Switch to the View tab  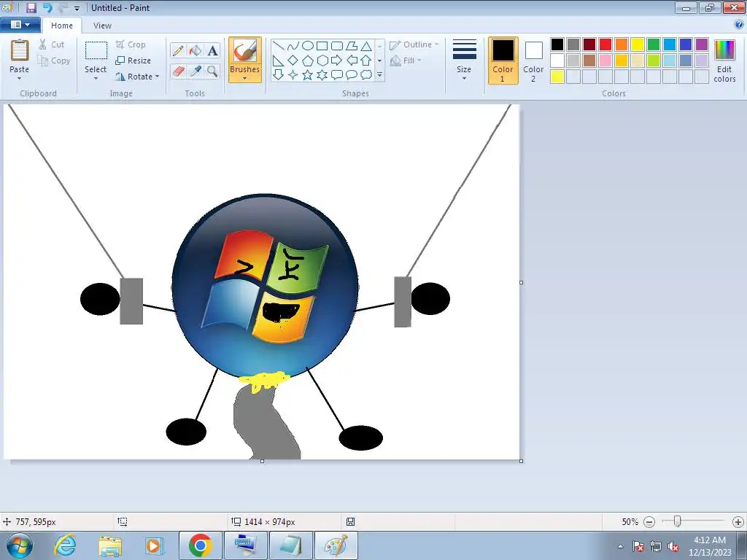(102, 26)
